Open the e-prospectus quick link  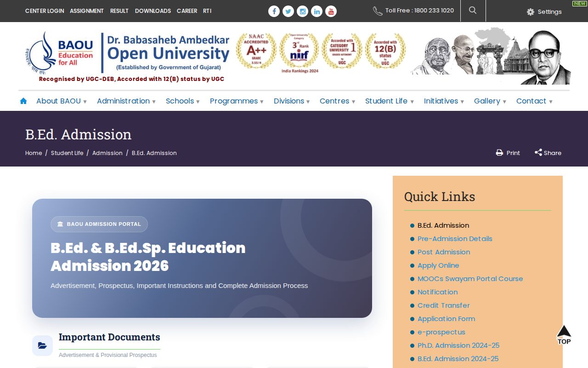pyautogui.click(x=441, y=332)
